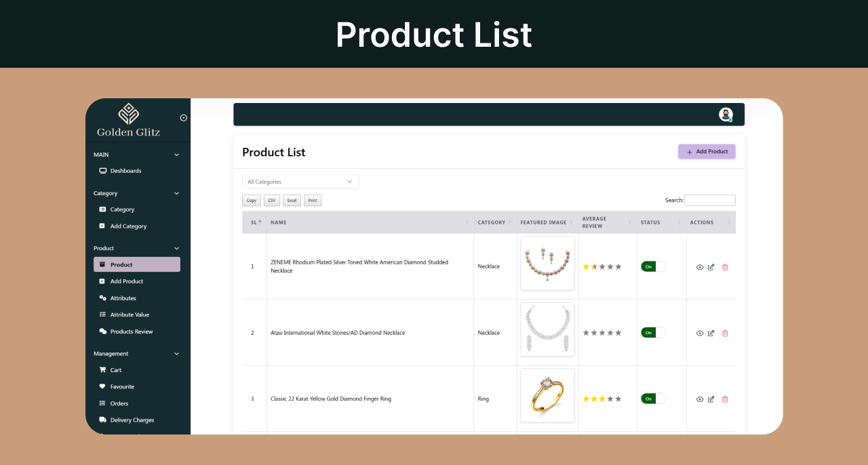The width and height of the screenshot is (868, 465).
Task: Click the Copy export button
Action: tap(252, 201)
